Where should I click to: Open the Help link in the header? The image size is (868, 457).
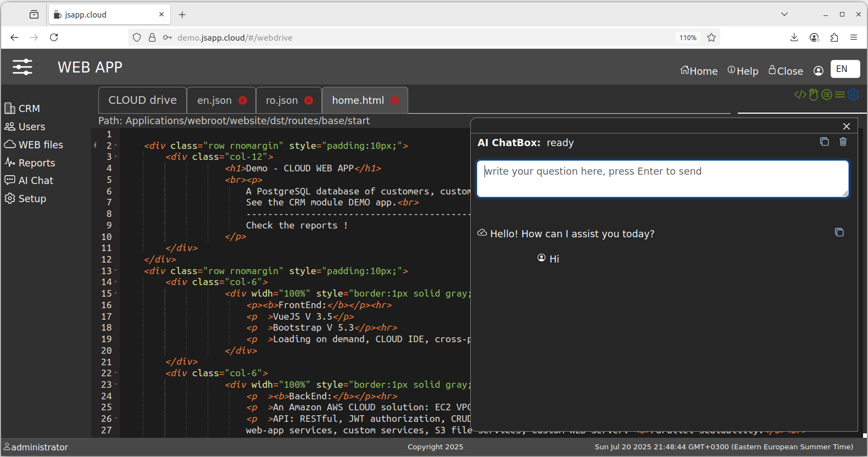click(743, 71)
